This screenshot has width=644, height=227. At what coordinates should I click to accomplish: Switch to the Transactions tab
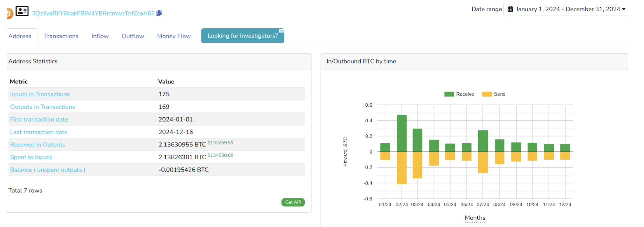61,36
